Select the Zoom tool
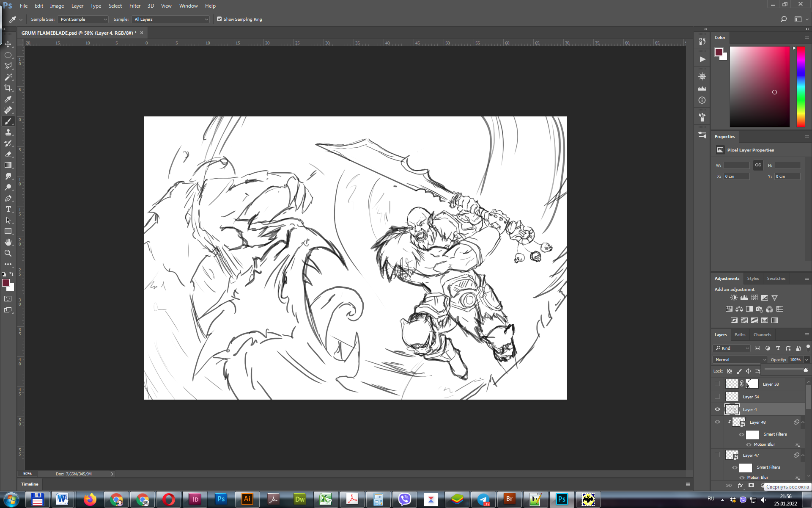The width and height of the screenshot is (812, 508). 8,253
